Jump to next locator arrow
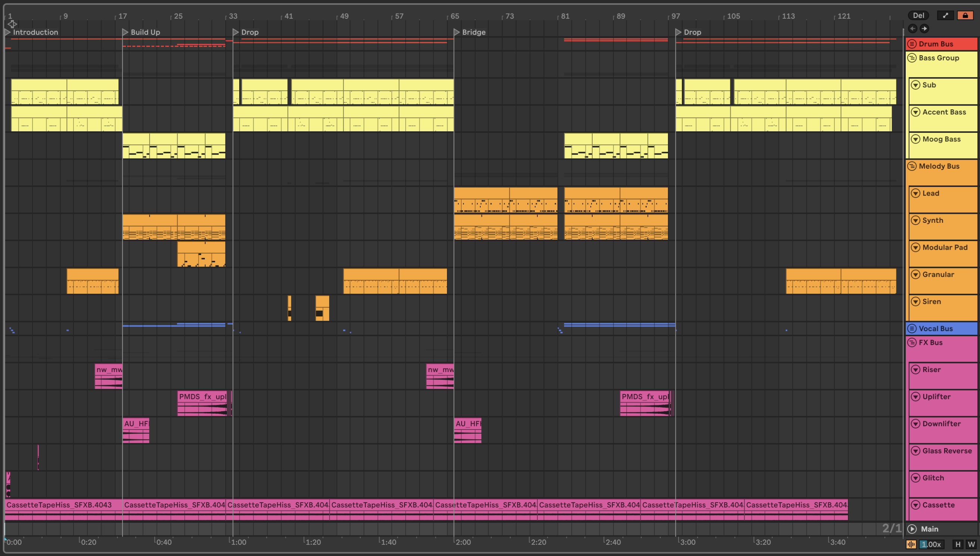The width and height of the screenshot is (980, 556). click(x=924, y=28)
